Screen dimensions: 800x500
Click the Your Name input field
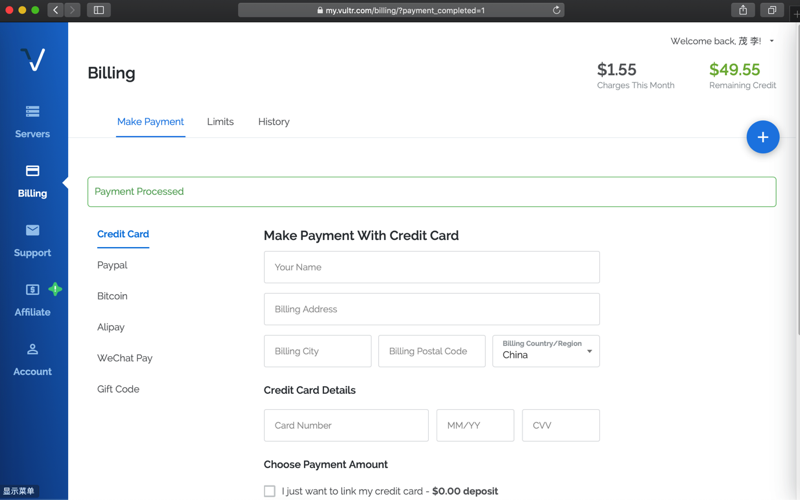[x=431, y=267]
